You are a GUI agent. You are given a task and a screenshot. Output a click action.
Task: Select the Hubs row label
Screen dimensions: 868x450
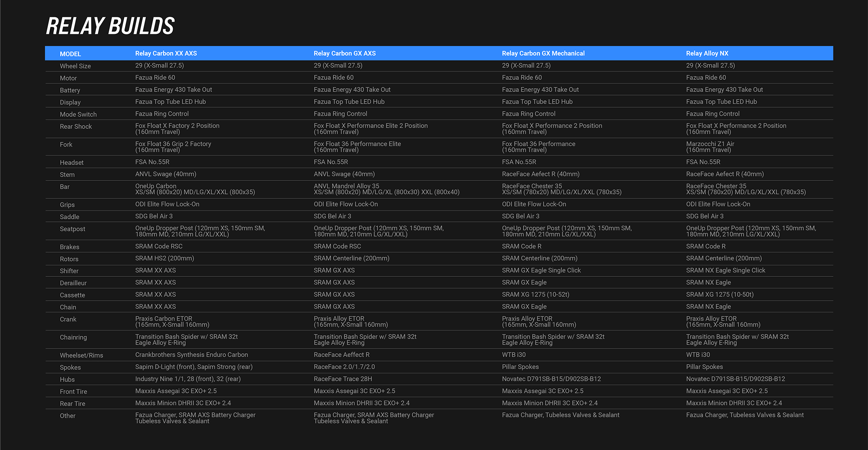point(67,380)
